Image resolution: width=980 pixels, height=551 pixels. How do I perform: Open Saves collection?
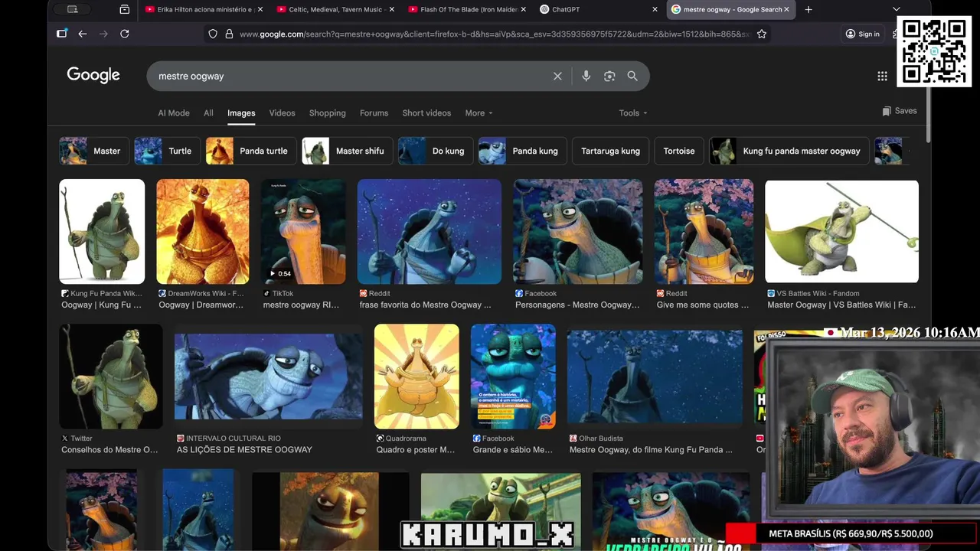pos(900,111)
